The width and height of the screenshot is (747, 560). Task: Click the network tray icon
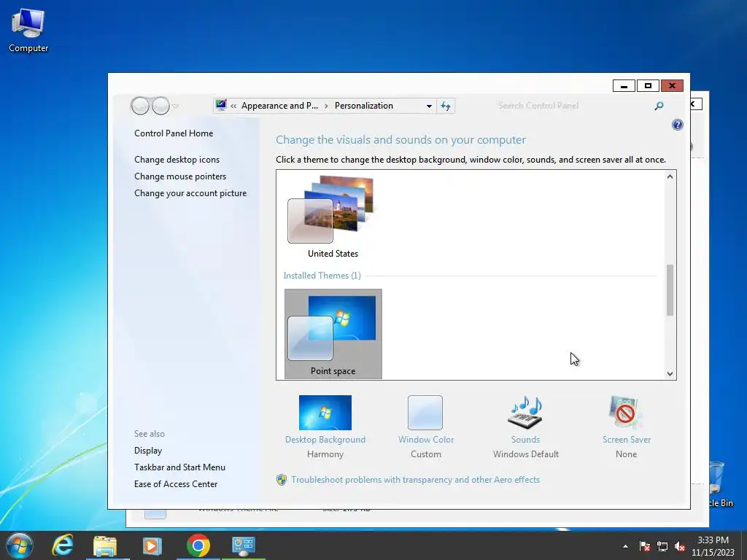662,546
